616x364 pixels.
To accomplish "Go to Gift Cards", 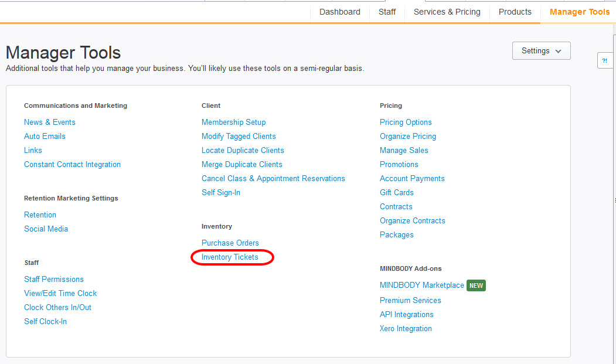I will click(x=396, y=193).
